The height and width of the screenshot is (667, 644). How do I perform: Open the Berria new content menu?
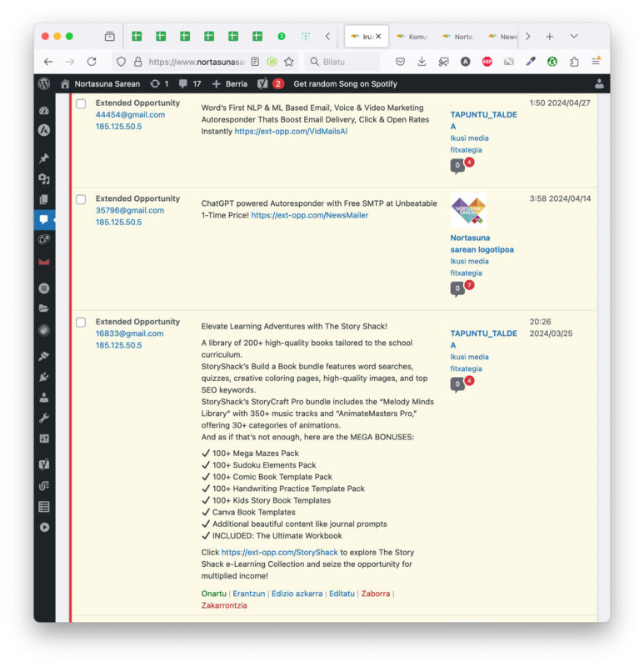coord(230,84)
